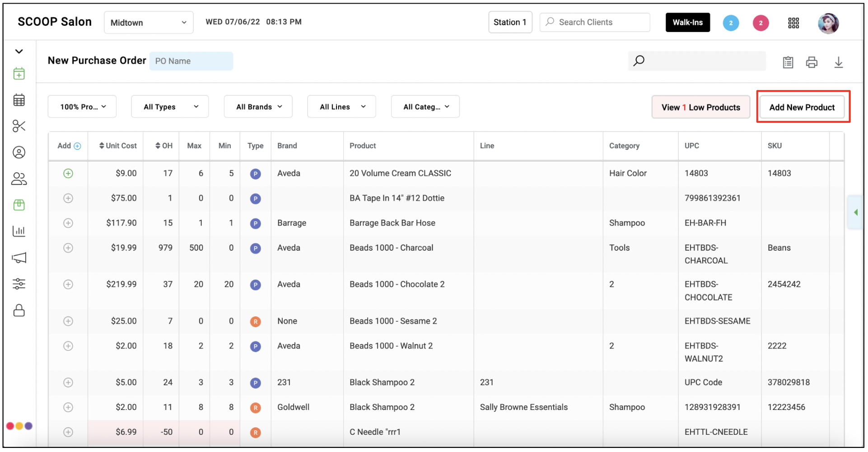Click View 1 Low Products button
Screen dimensions: 868x452
coord(700,107)
